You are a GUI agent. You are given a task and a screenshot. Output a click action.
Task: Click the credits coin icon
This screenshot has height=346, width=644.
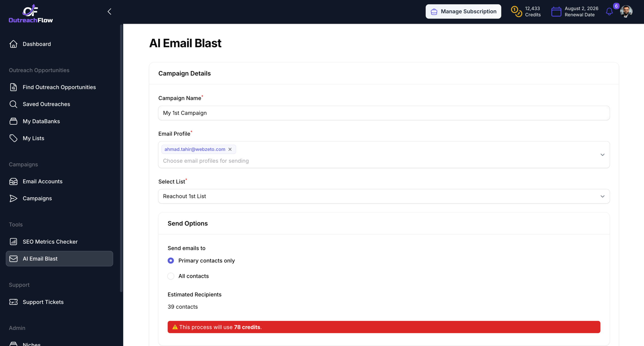pos(516,12)
